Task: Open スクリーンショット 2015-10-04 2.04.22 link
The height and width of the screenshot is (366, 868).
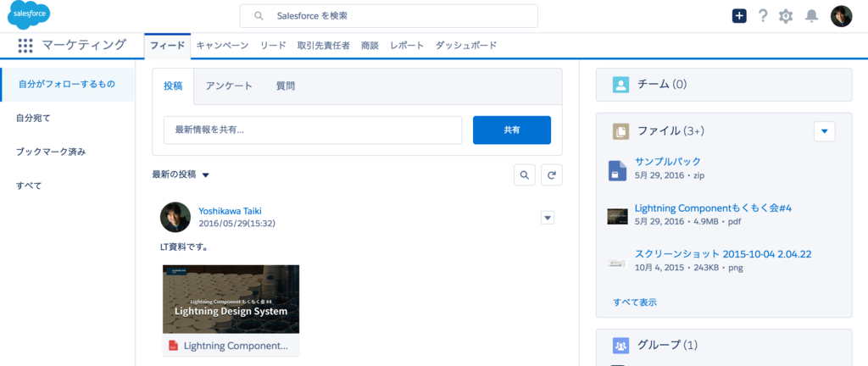Action: pos(723,254)
